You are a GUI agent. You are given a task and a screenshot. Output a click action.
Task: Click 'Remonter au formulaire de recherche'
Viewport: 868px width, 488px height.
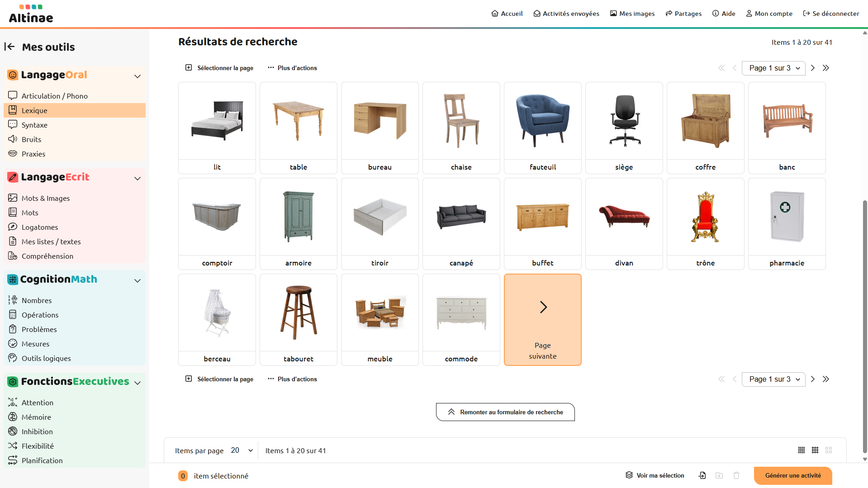click(x=505, y=412)
